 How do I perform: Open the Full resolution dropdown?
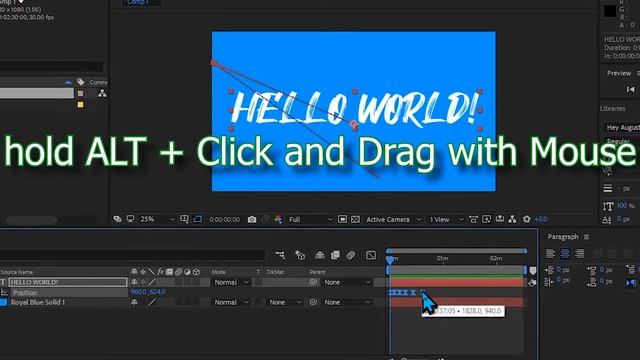pyautogui.click(x=310, y=220)
